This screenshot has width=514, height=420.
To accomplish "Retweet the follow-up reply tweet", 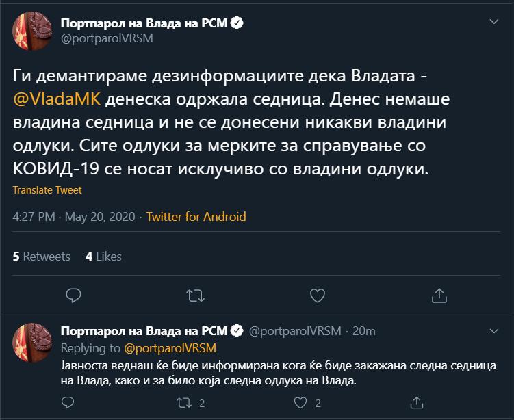I will click(x=182, y=404).
